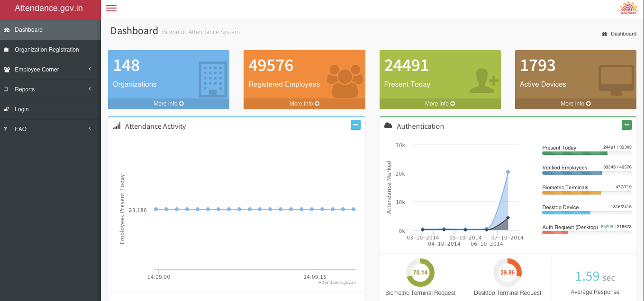Expand the Reports submenu

pyautogui.click(x=90, y=89)
